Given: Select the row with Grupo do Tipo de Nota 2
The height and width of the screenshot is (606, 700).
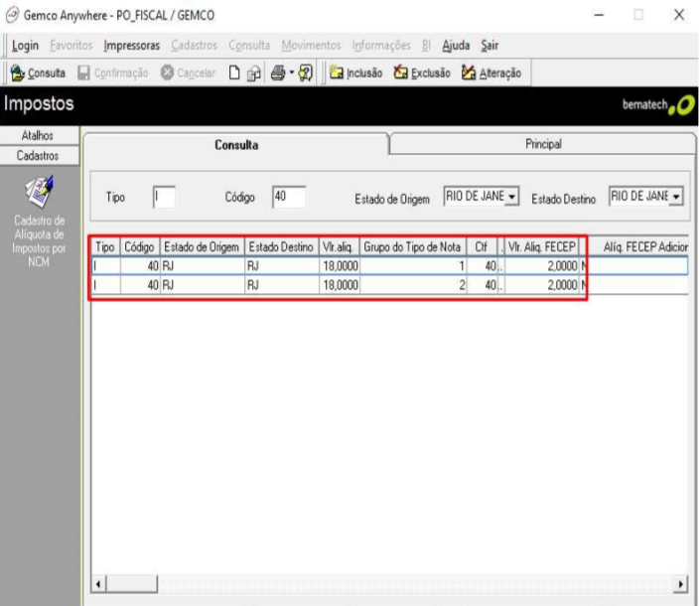Looking at the screenshot, I should [390, 284].
